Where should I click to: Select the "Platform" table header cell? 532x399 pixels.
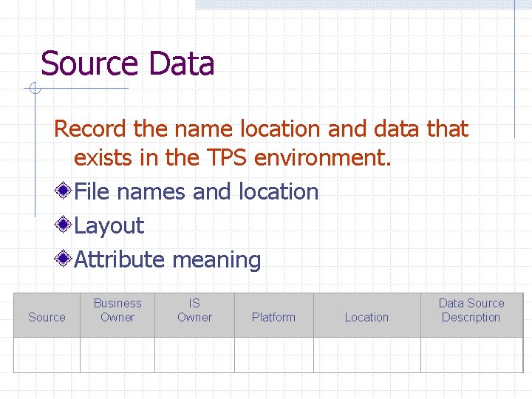(x=274, y=316)
